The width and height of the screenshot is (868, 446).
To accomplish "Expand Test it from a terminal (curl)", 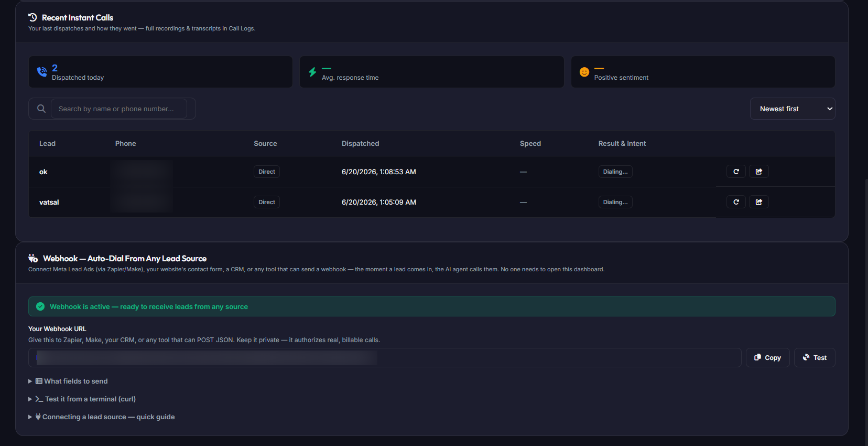I will 82,399.
